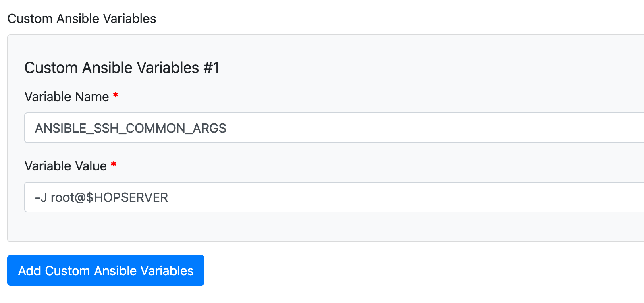Click the Variable Value label
The image size is (644, 303).
(65, 166)
